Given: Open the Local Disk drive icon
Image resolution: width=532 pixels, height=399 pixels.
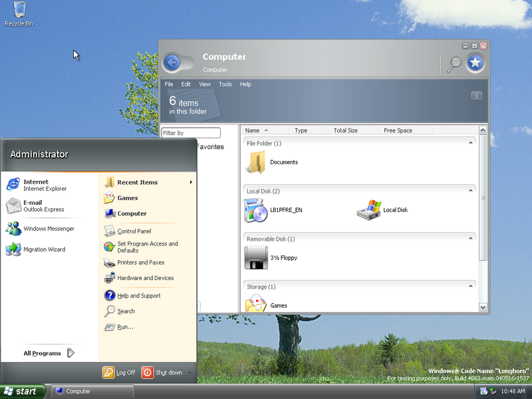Looking at the screenshot, I should (x=369, y=210).
